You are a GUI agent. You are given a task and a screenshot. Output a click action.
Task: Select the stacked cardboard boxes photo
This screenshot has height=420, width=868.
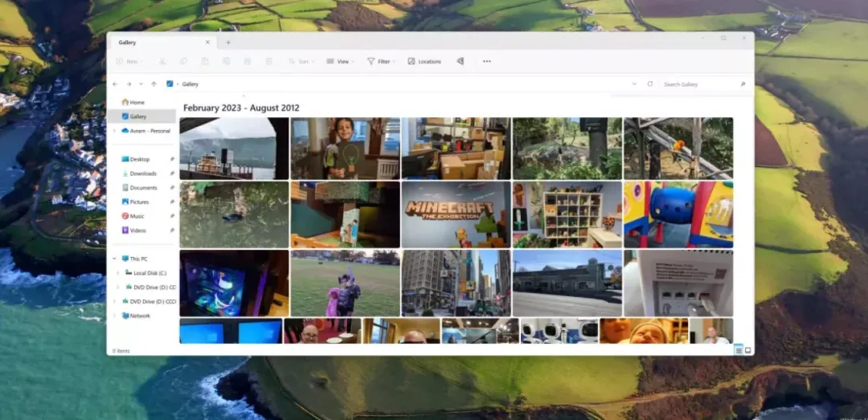457,149
